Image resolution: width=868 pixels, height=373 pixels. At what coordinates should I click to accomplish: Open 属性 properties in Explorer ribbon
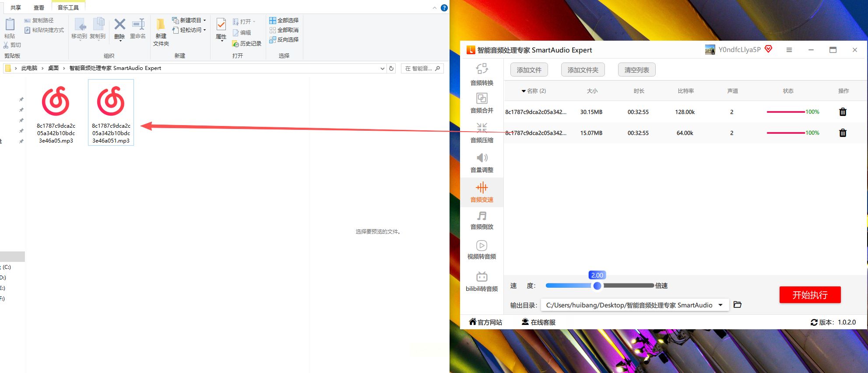point(221,30)
